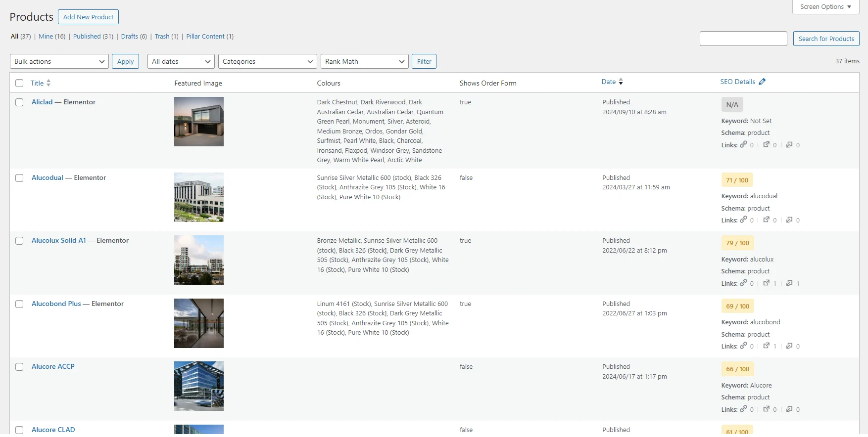868x437 pixels.
Task: Check the Alucolux Solid A1 checkbox
Action: click(19, 241)
